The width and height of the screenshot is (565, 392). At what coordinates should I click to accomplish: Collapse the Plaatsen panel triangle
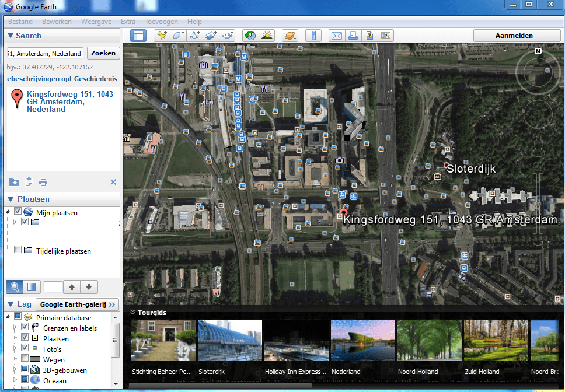pyautogui.click(x=11, y=199)
